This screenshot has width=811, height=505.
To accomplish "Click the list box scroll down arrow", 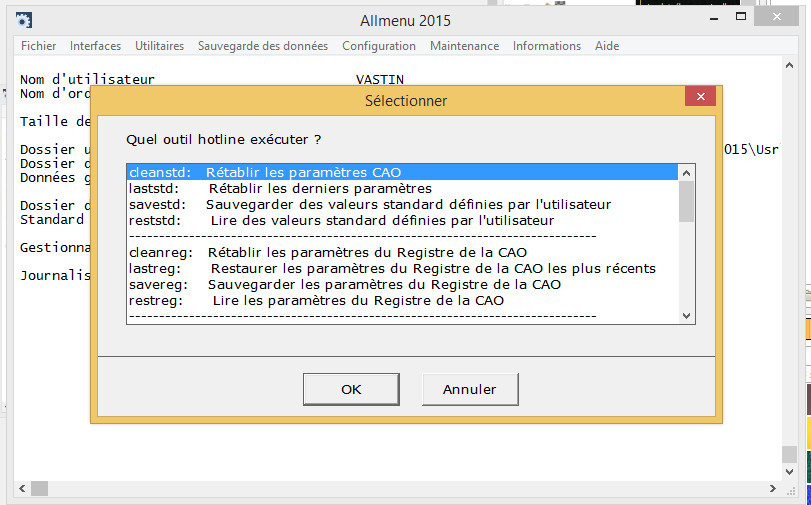I will pos(686,316).
